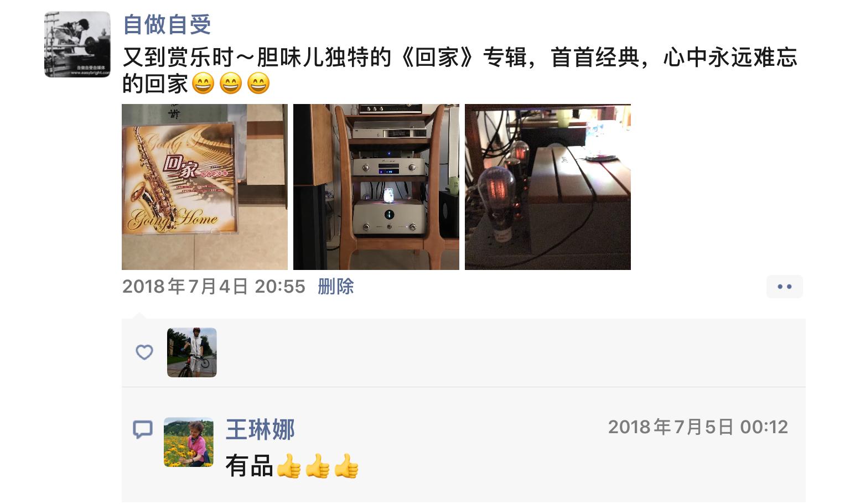Click the first grinning emoji in post
This screenshot has height=504, width=850.
(x=203, y=84)
